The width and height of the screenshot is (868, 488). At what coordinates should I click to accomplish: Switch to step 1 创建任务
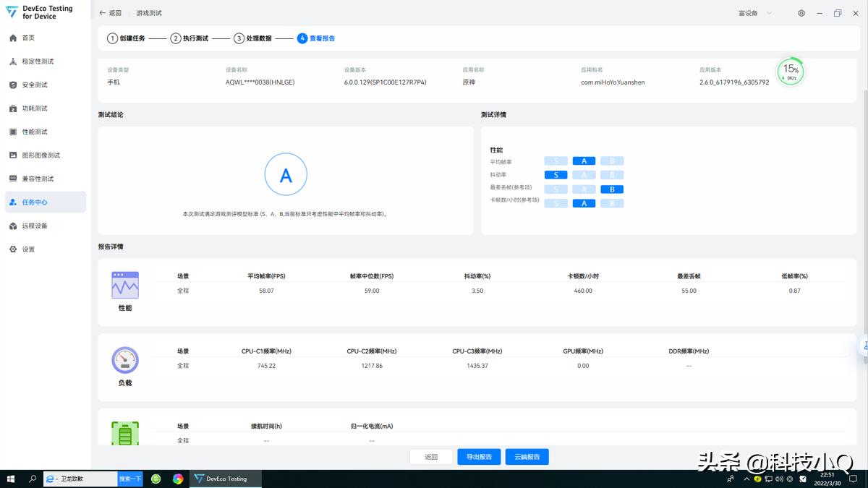[x=130, y=38]
